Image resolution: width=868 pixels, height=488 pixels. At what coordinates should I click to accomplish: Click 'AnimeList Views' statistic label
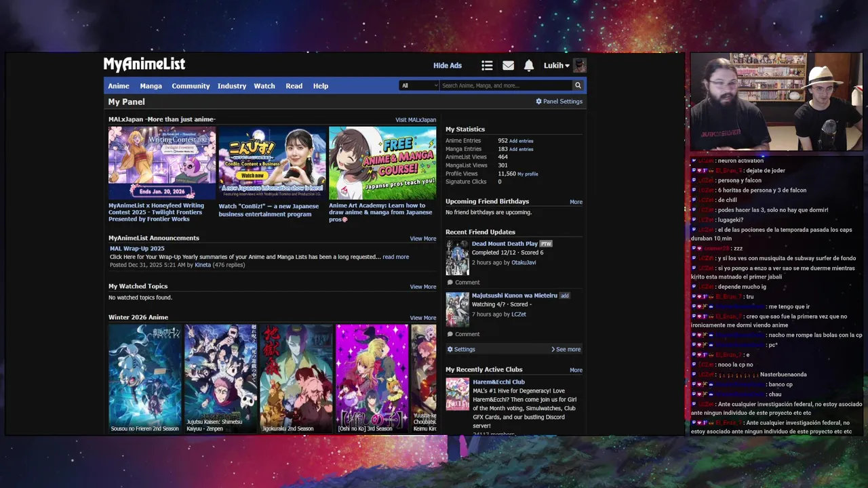467,157
